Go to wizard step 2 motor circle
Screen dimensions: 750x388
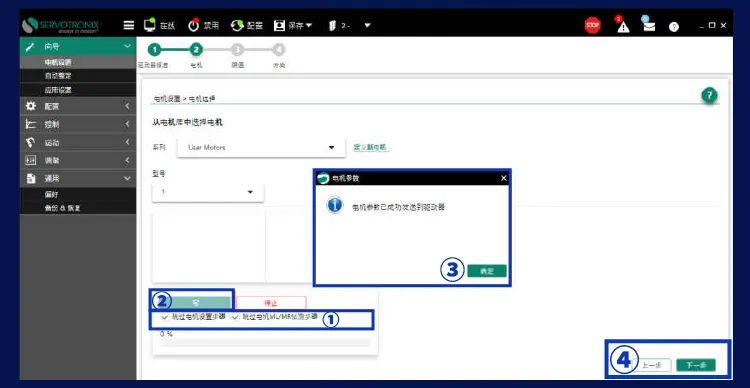tap(196, 49)
